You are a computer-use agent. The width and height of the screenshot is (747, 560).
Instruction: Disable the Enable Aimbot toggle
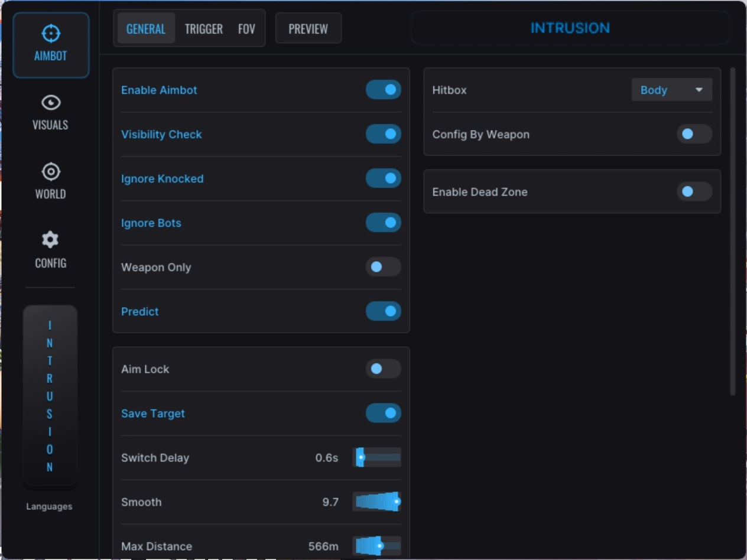coord(383,90)
